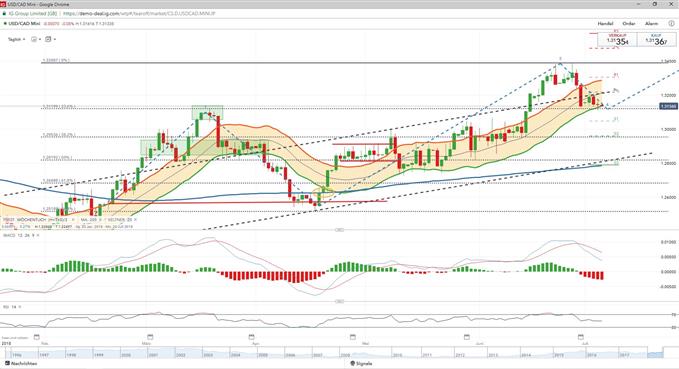This screenshot has height=369, width=679.
Task: Click calendar event icon near Juni
Action: click(467, 337)
